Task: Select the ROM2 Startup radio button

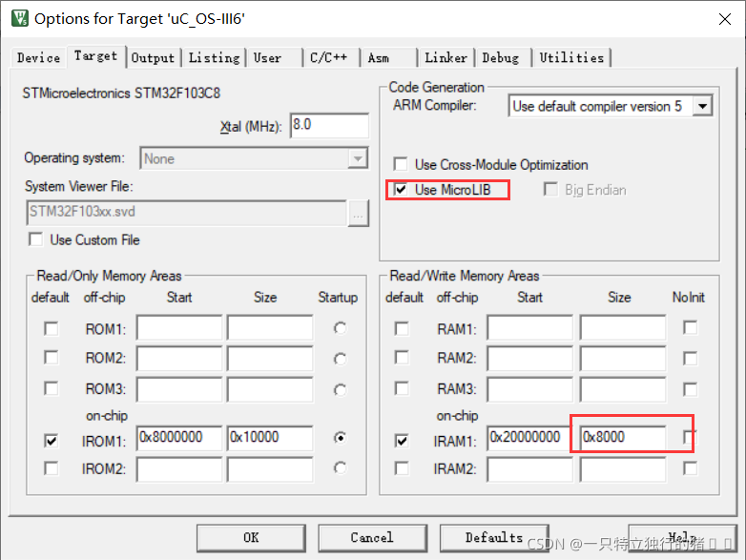Action: (x=340, y=360)
